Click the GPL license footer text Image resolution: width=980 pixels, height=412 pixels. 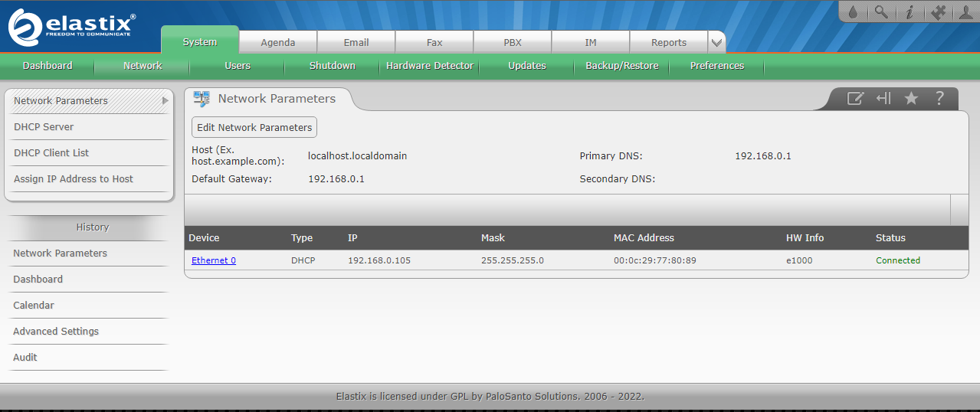(x=490, y=397)
